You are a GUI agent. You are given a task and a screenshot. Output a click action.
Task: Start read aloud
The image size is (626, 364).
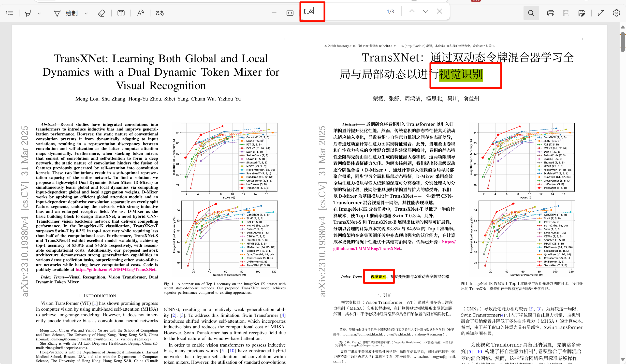tap(141, 13)
